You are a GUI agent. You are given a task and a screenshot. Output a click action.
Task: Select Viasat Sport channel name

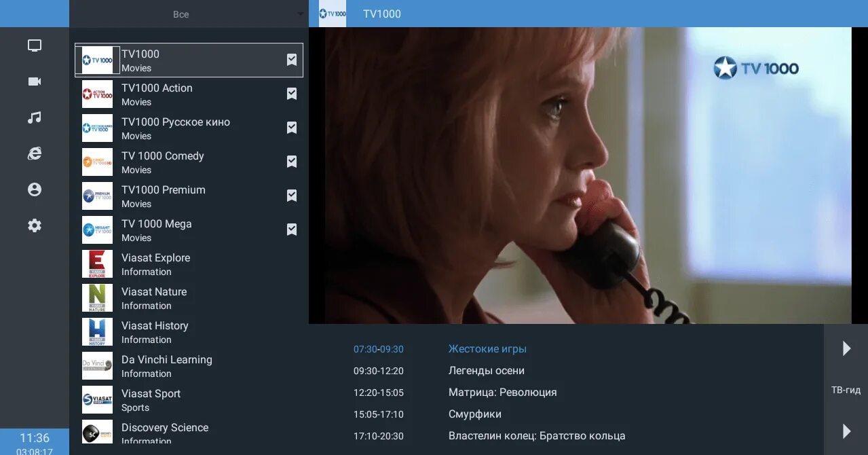click(x=151, y=394)
